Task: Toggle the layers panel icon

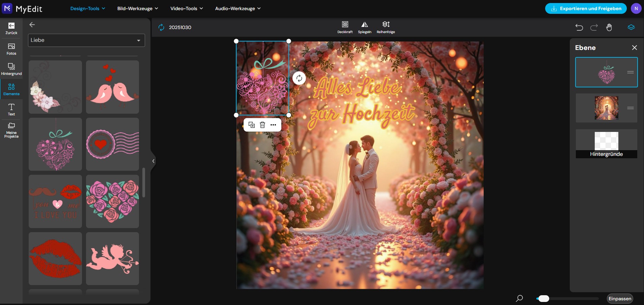Action: coord(631,27)
